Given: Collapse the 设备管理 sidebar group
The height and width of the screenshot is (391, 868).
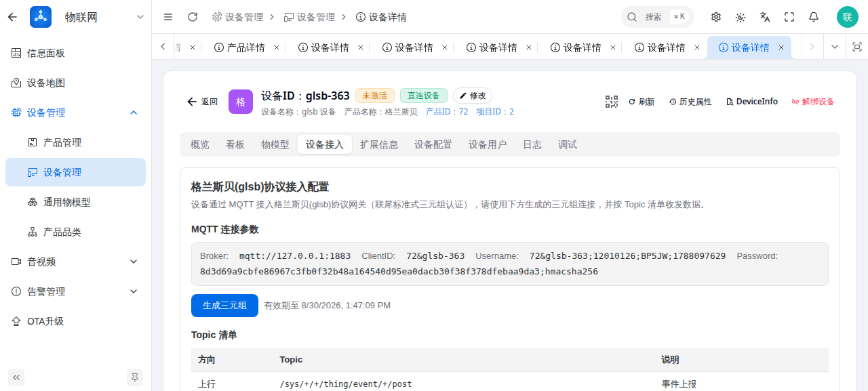Looking at the screenshot, I should 75,112.
